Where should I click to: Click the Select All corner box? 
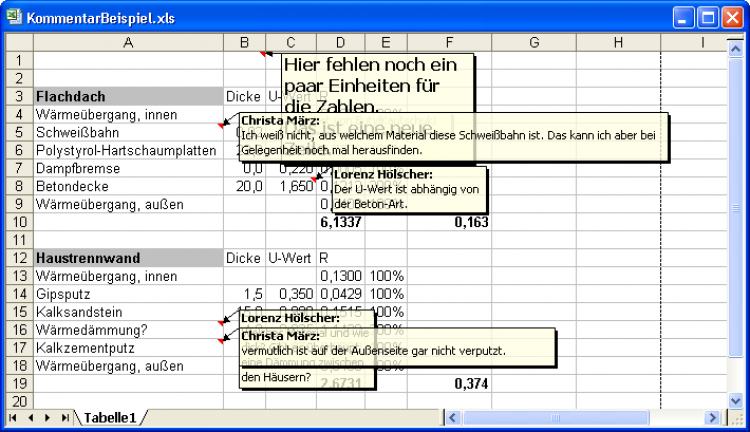click(x=17, y=42)
